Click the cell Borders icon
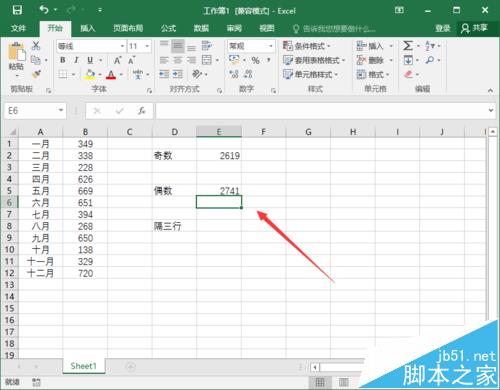Viewport: 500px width, 390px height. point(63,74)
